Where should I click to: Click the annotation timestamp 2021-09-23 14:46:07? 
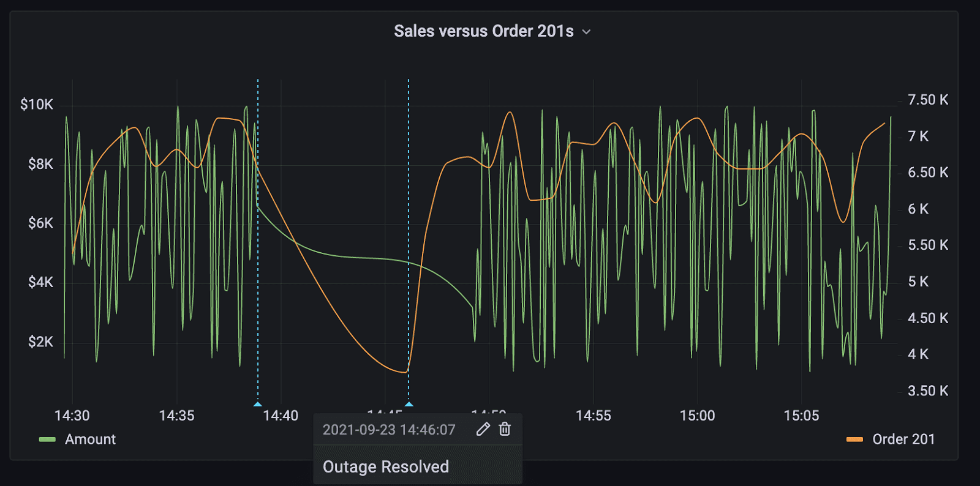389,430
